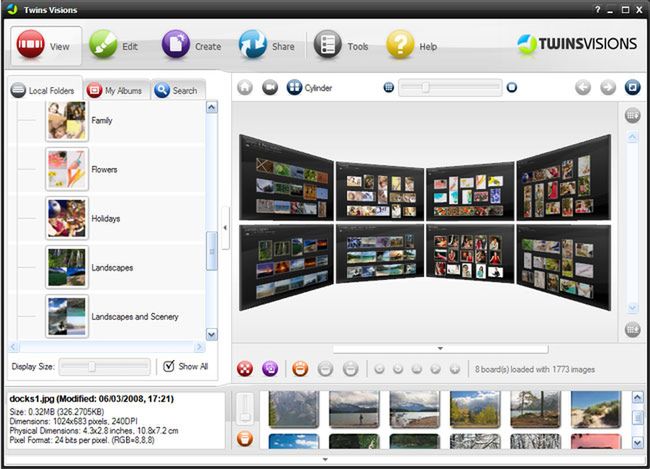Click the last small disabled navigation icon
This screenshot has width=650, height=469.
pos(455,369)
